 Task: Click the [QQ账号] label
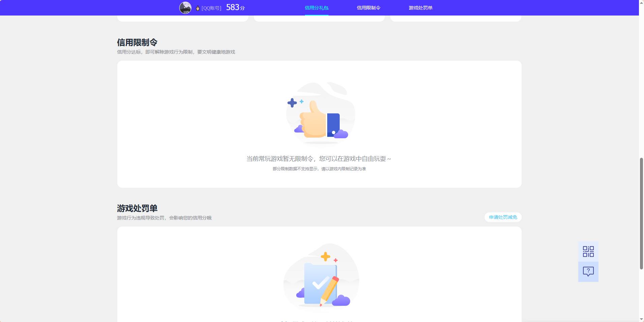tap(211, 8)
